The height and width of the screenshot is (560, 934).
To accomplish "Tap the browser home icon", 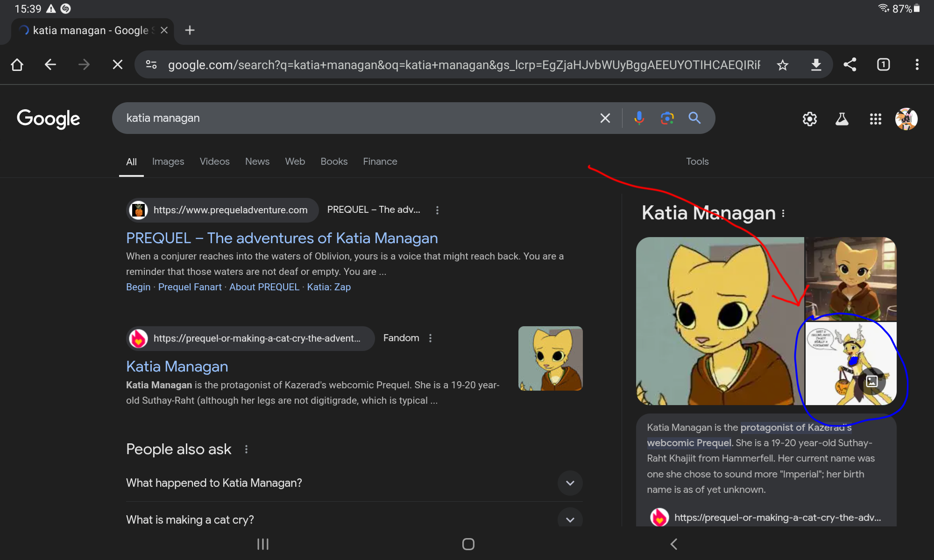I will tap(17, 64).
